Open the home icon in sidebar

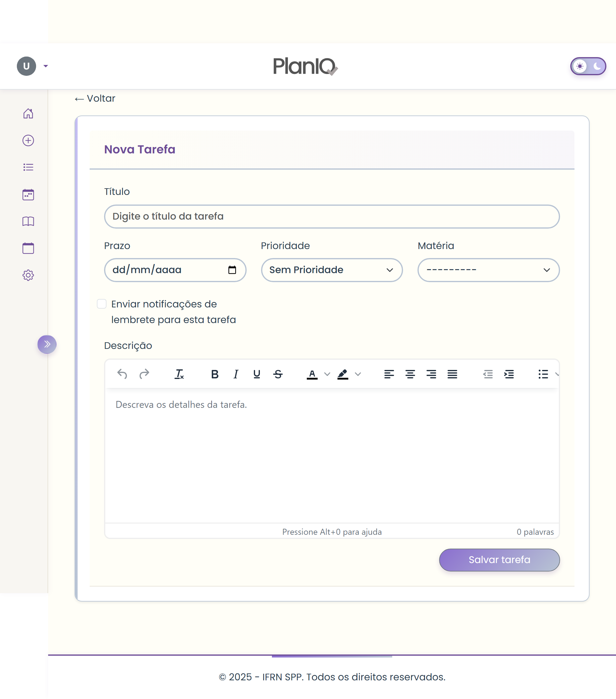point(28,113)
